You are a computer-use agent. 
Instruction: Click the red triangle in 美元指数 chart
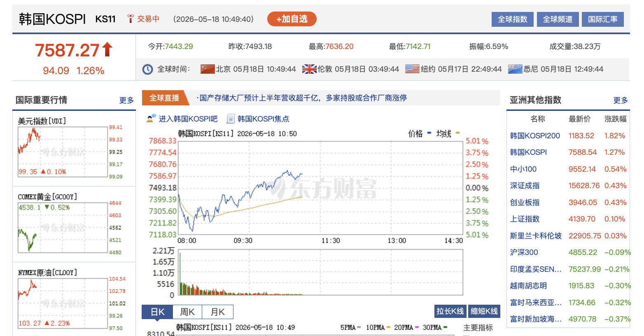pyautogui.click(x=43, y=172)
